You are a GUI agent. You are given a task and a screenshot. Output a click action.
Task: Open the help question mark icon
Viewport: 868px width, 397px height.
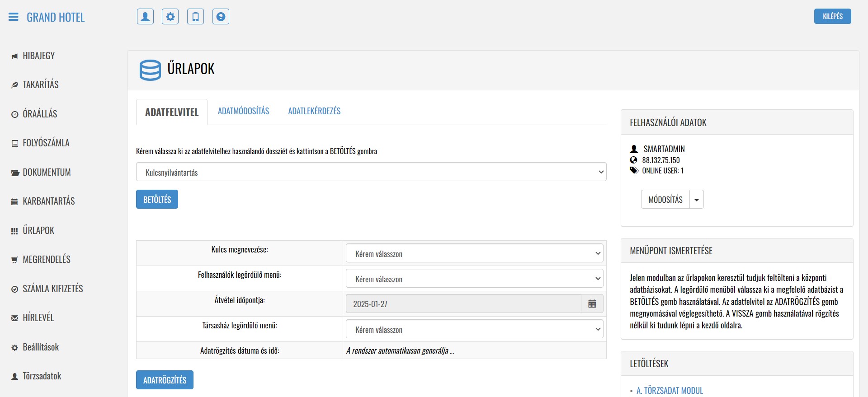coord(221,17)
